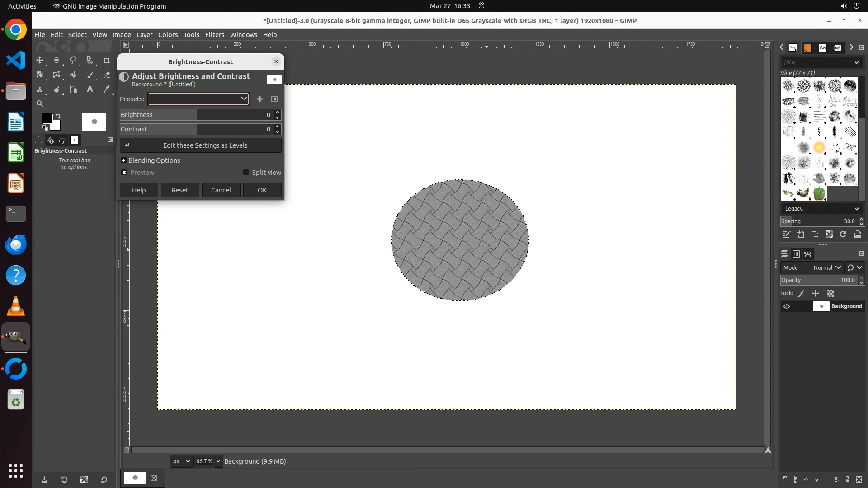868x488 pixels.
Task: Click the Reset button
Action: 180,190
